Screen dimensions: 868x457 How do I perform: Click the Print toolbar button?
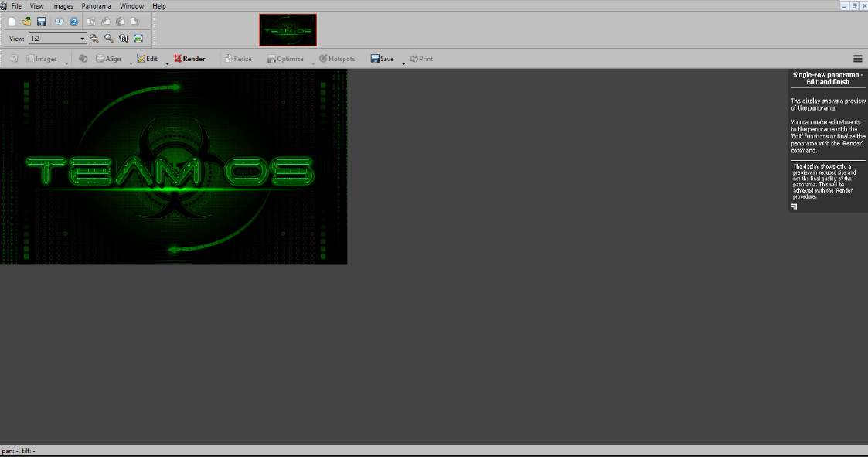click(421, 59)
